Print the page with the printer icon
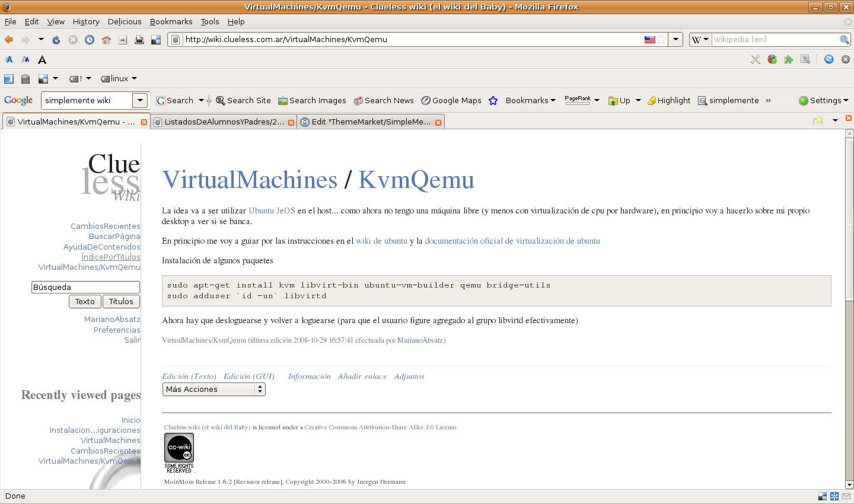 click(139, 40)
